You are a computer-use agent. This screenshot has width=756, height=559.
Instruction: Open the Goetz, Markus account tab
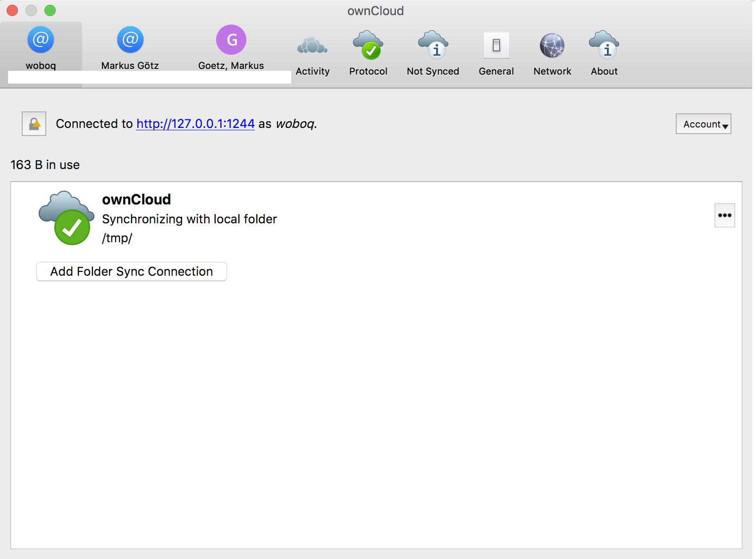pyautogui.click(x=231, y=49)
